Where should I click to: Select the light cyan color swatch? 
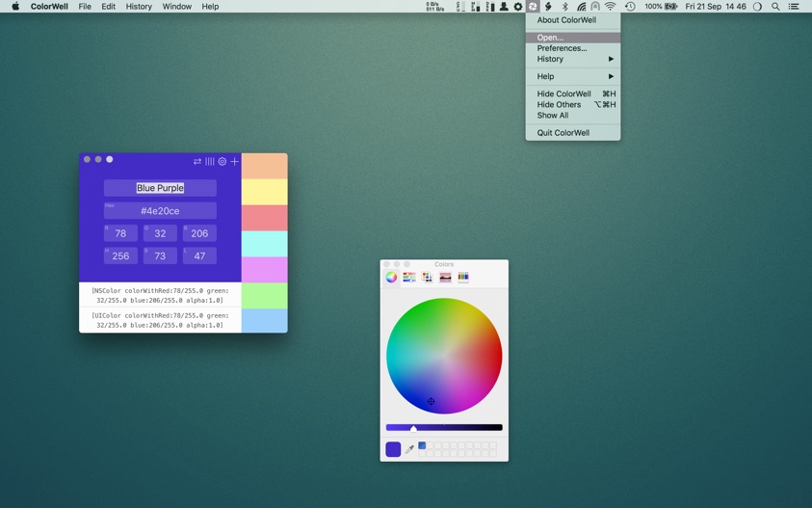(265, 244)
